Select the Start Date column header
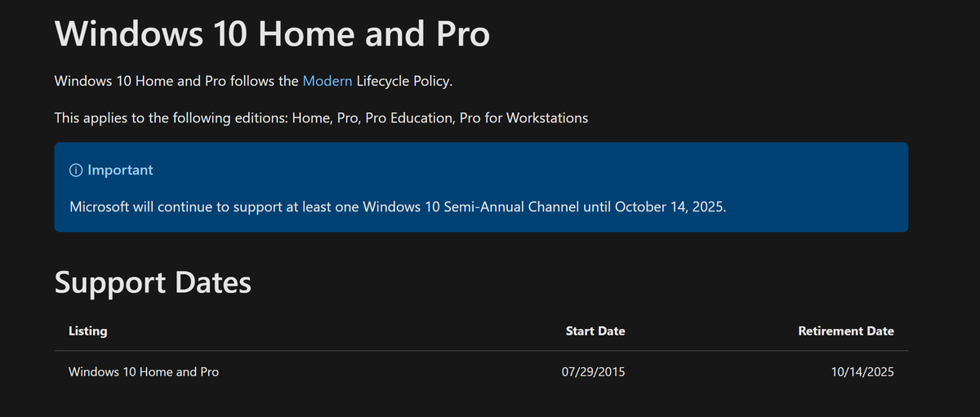Screen dimensions: 980x417 [x=595, y=331]
